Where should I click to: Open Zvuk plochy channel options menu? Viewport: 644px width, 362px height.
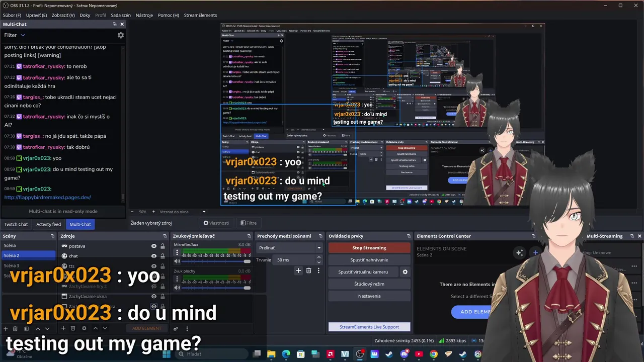pyautogui.click(x=177, y=279)
